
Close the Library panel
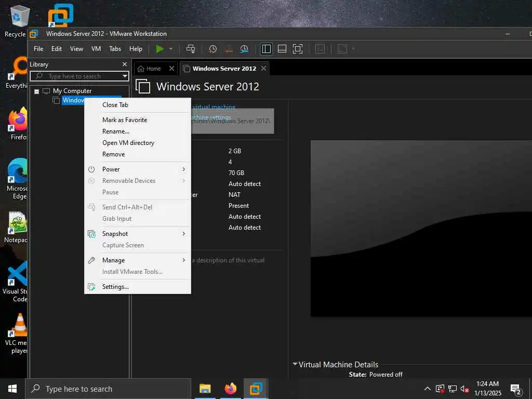pos(125,64)
